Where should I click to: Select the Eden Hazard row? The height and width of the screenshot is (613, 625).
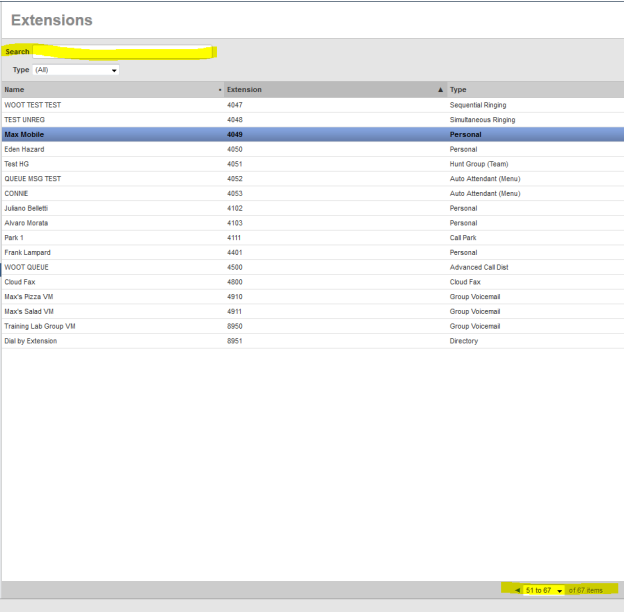coord(313,149)
